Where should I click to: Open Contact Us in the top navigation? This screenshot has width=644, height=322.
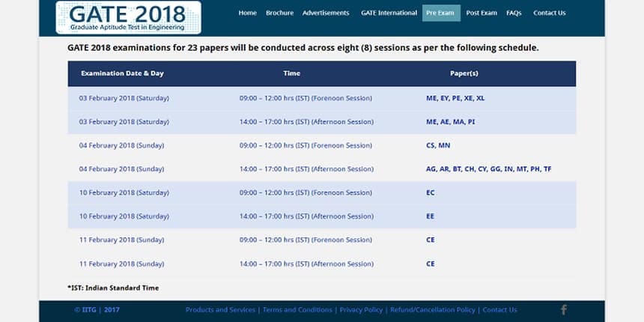point(550,13)
